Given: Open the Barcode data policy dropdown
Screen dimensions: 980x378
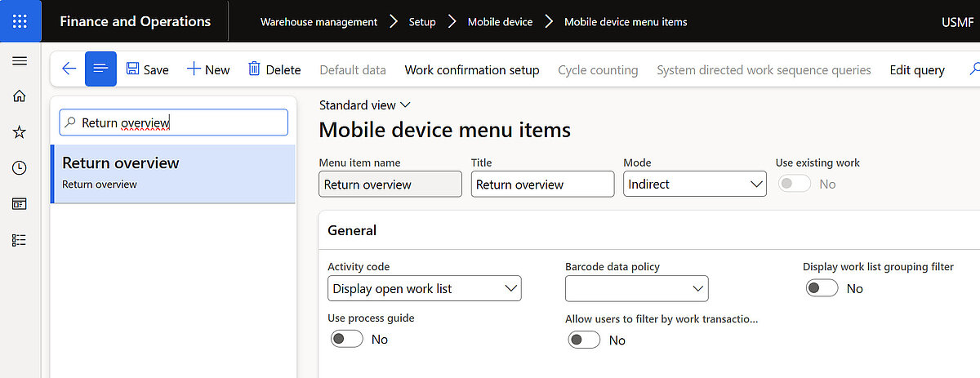Looking at the screenshot, I should coord(637,288).
